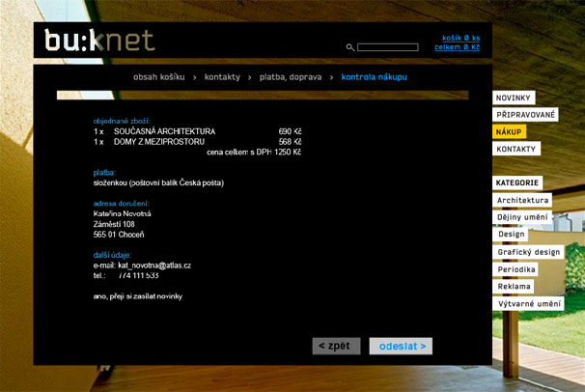Open the košík 0 ks link
The image size is (585, 392).
[x=460, y=38]
